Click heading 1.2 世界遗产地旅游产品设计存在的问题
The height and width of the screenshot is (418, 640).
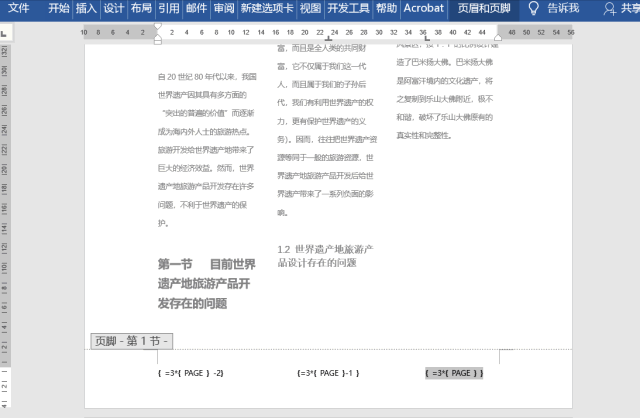[325, 256]
